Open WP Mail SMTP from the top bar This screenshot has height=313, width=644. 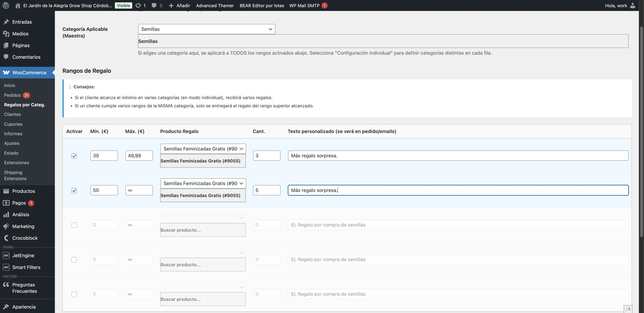click(x=304, y=5)
